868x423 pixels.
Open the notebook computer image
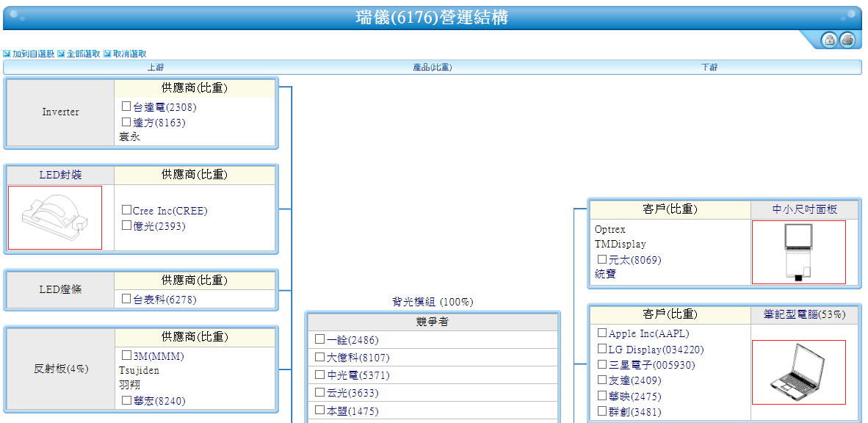[x=798, y=372]
